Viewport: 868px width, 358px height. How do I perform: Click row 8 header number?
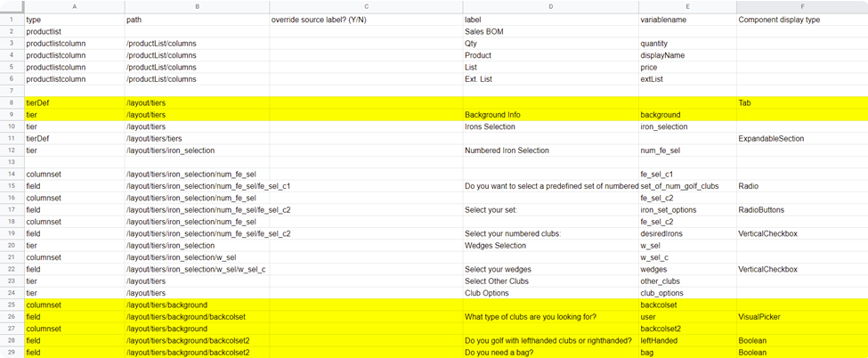[12, 103]
